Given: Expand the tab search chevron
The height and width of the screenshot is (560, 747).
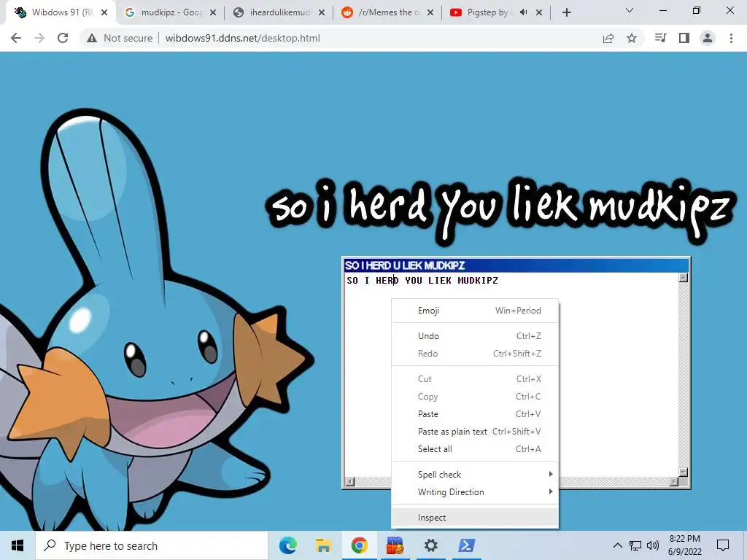Looking at the screenshot, I should click(x=630, y=10).
